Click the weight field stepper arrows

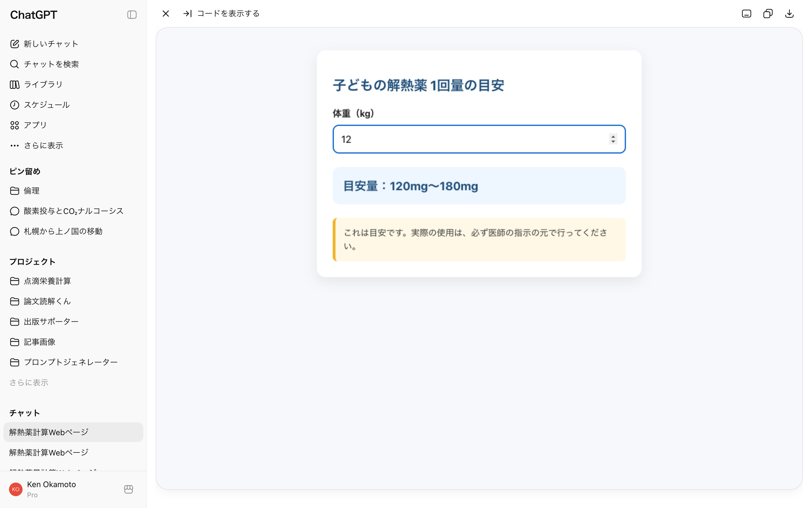tap(613, 139)
